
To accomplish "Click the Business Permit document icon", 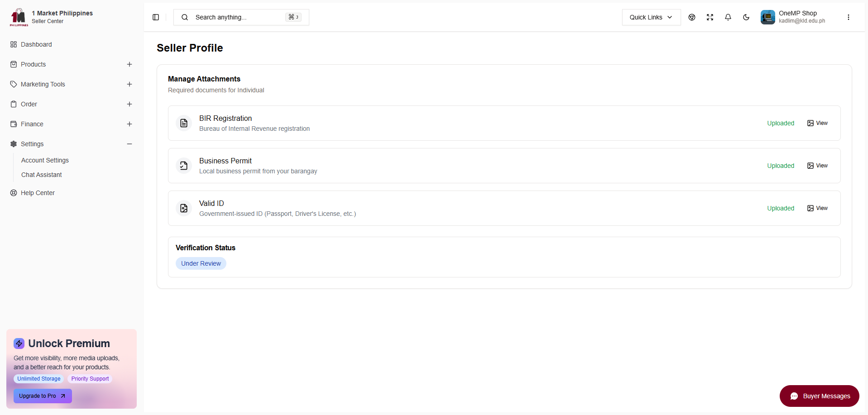I will click(x=184, y=166).
